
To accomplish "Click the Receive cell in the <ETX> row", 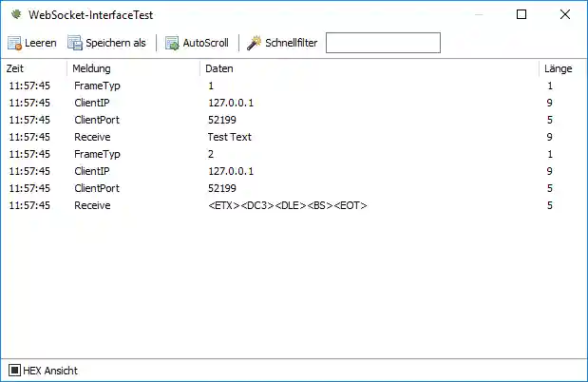I will point(92,205).
